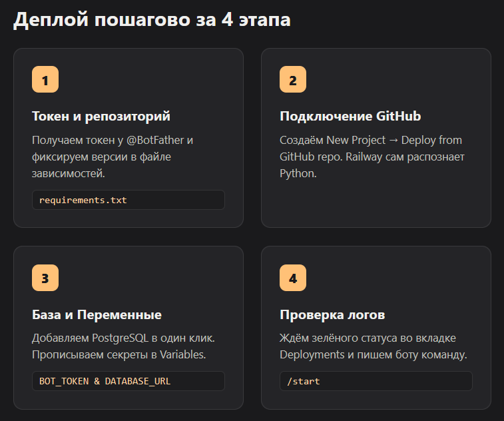Screen dimensions: 504x421
Task: Click the requirements.txt code block
Action: point(128,200)
